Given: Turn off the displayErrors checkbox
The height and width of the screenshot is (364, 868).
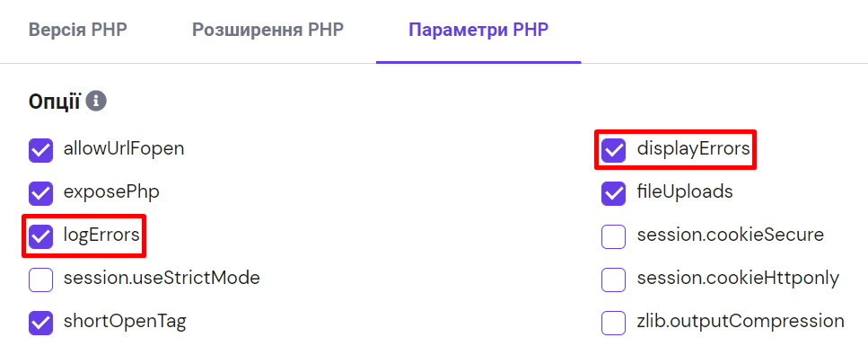Looking at the screenshot, I should [614, 150].
